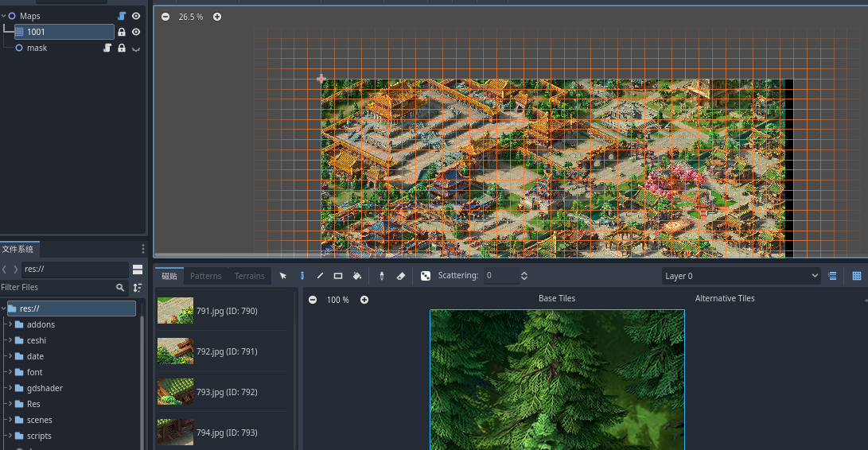868x450 pixels.
Task: Expand the addons folder
Action: tap(10, 324)
